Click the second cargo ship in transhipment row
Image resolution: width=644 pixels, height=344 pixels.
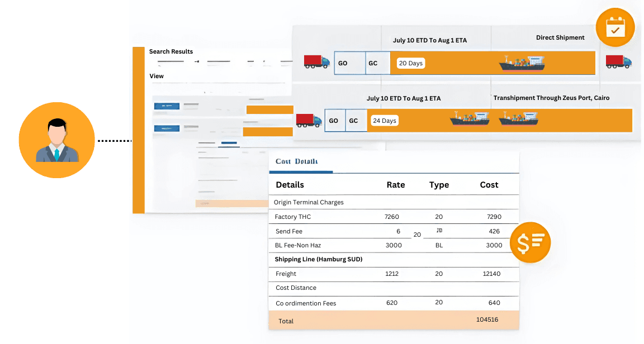(518, 118)
